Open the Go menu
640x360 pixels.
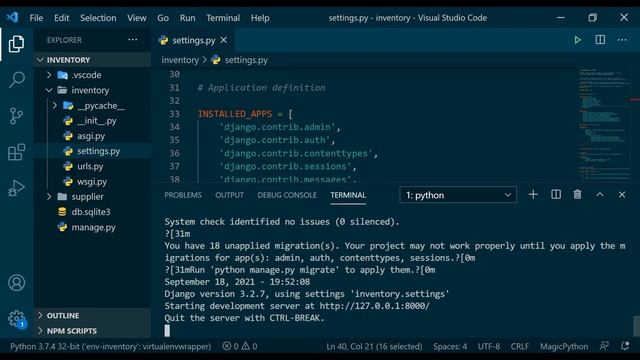tap(163, 18)
